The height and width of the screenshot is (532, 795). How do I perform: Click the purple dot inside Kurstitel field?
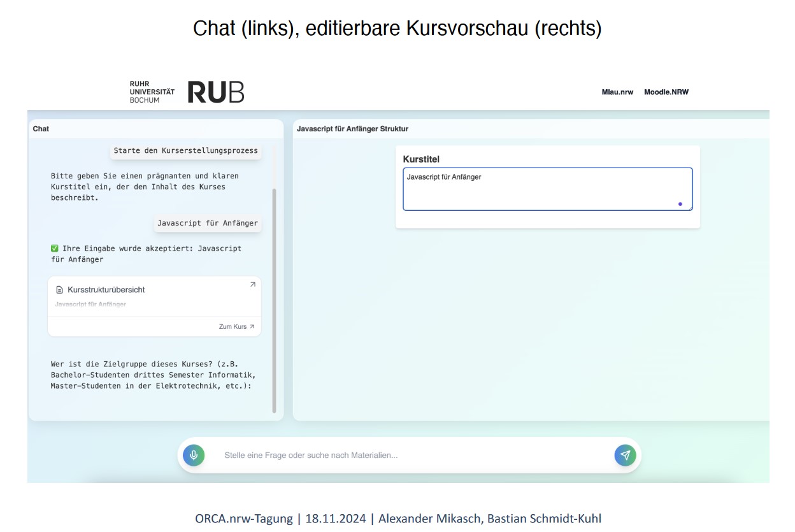tap(680, 204)
